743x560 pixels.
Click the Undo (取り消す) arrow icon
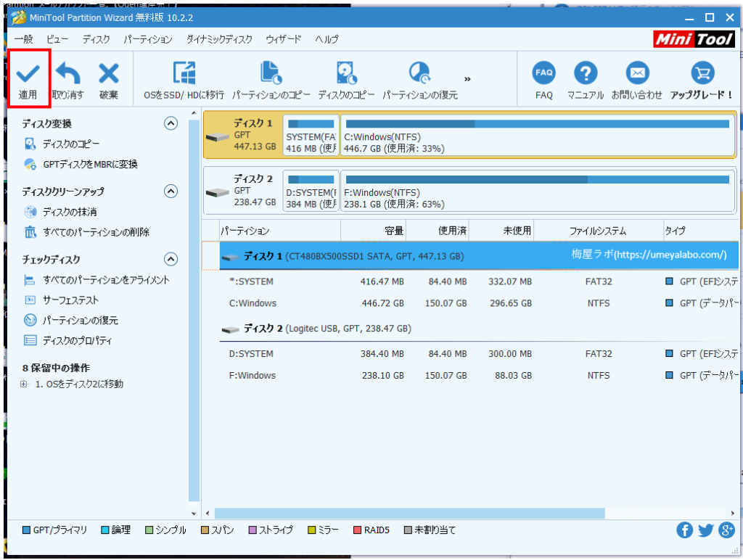coord(67,73)
